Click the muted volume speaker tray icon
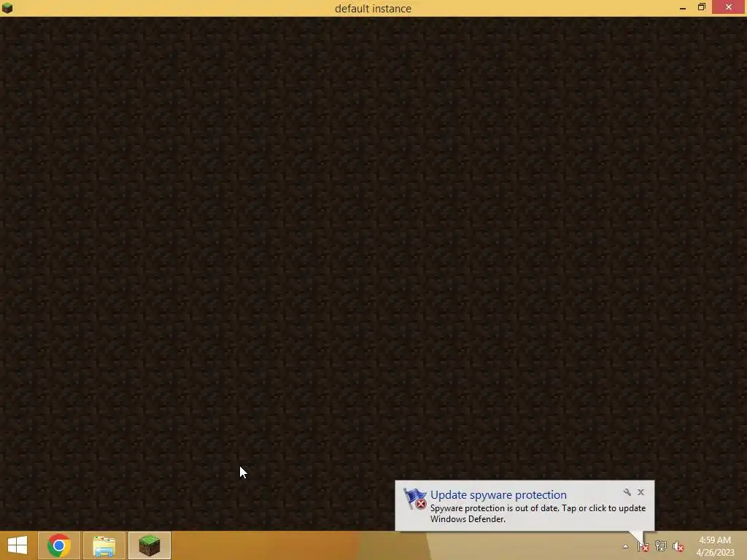Screen dimensions: 747x560 (x=678, y=546)
